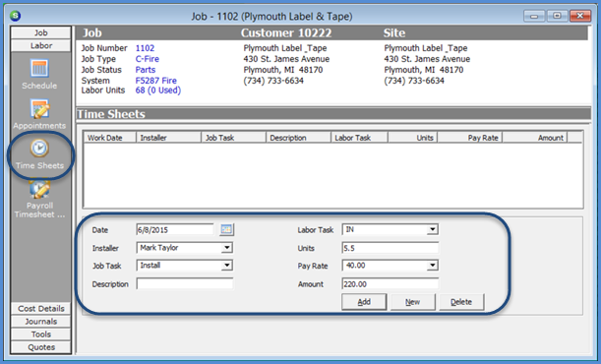The width and height of the screenshot is (601, 364).
Task: Click the Site address 430 St. James Avenue
Action: pos(427,59)
